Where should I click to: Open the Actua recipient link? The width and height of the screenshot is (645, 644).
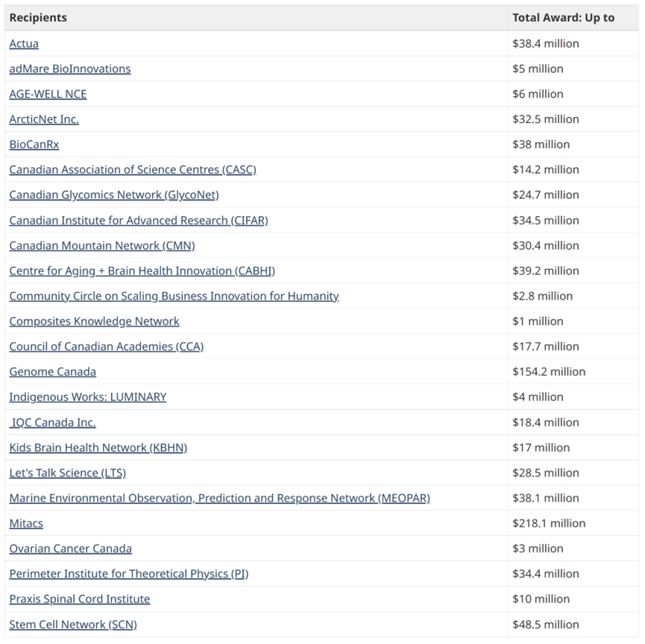pyautogui.click(x=24, y=43)
